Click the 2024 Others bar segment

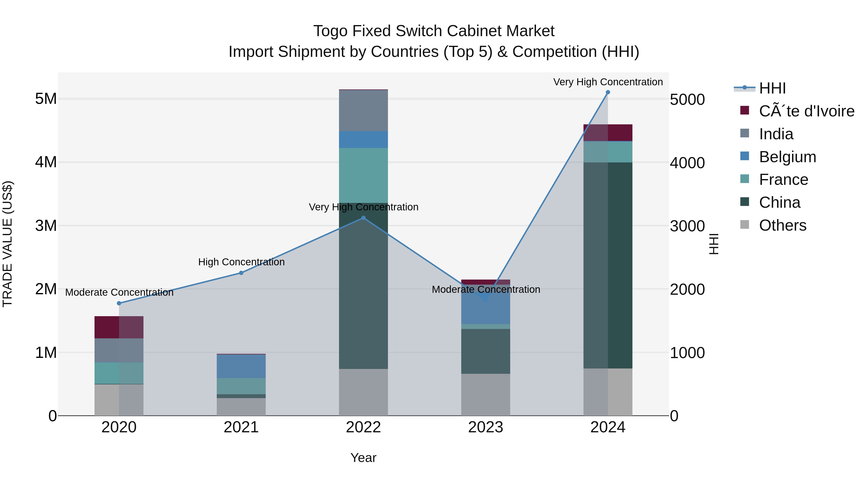click(608, 392)
